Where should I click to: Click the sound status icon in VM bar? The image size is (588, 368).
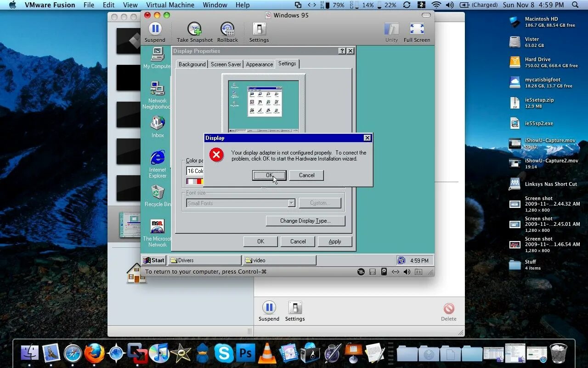click(x=407, y=272)
